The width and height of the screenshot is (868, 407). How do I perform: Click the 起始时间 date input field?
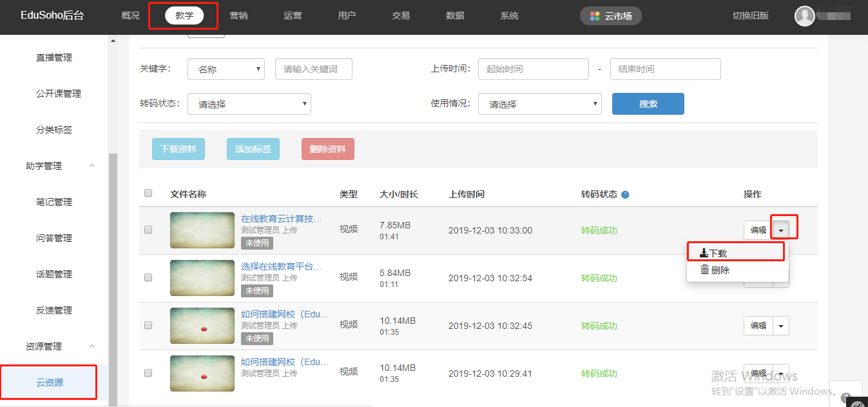533,69
